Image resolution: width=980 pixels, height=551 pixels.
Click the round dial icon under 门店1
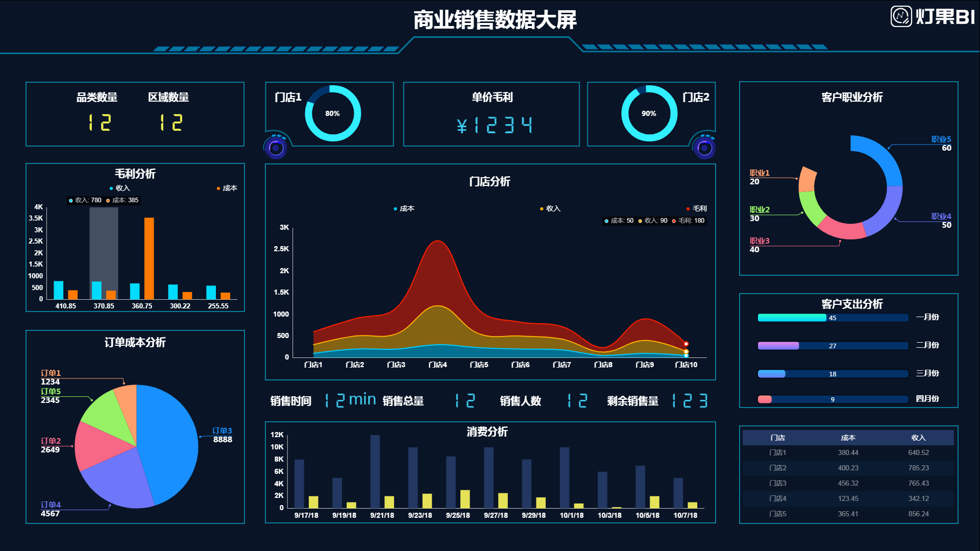(276, 148)
